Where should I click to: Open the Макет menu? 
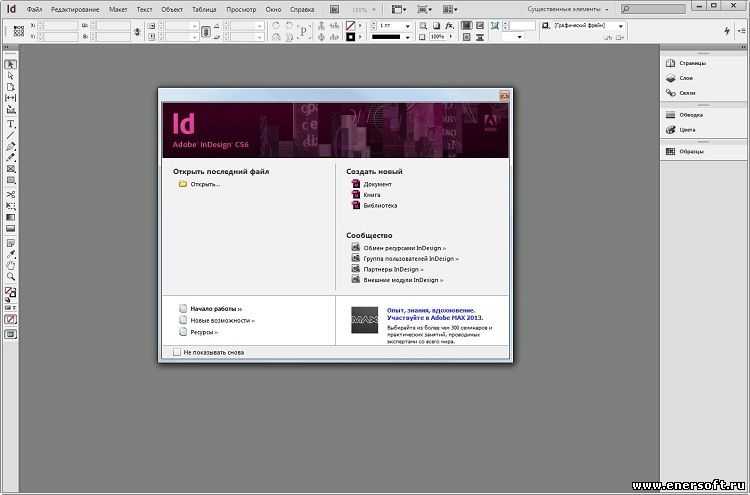(x=118, y=9)
